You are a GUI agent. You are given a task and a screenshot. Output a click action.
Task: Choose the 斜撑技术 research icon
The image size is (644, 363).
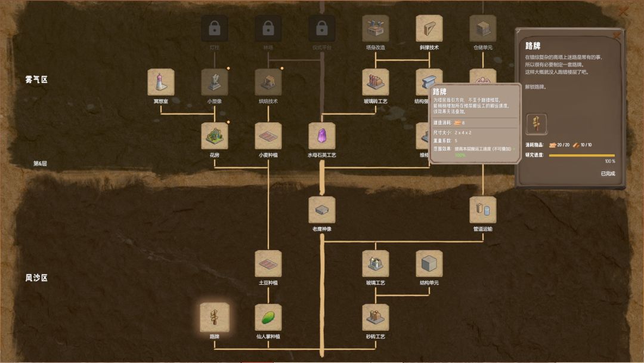click(429, 29)
